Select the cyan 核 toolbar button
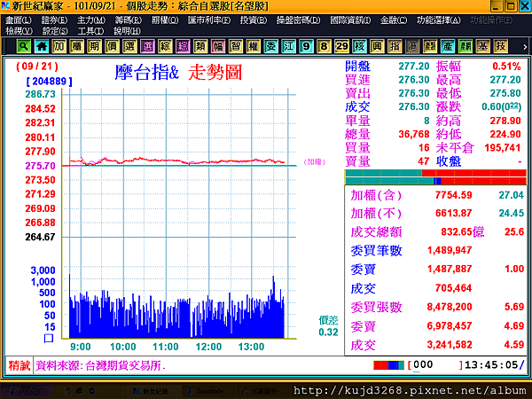Screen dimensions: 532x399 tap(359, 46)
